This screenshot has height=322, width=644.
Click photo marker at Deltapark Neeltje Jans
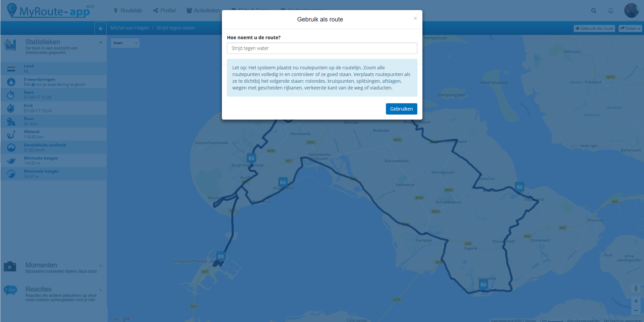221,256
